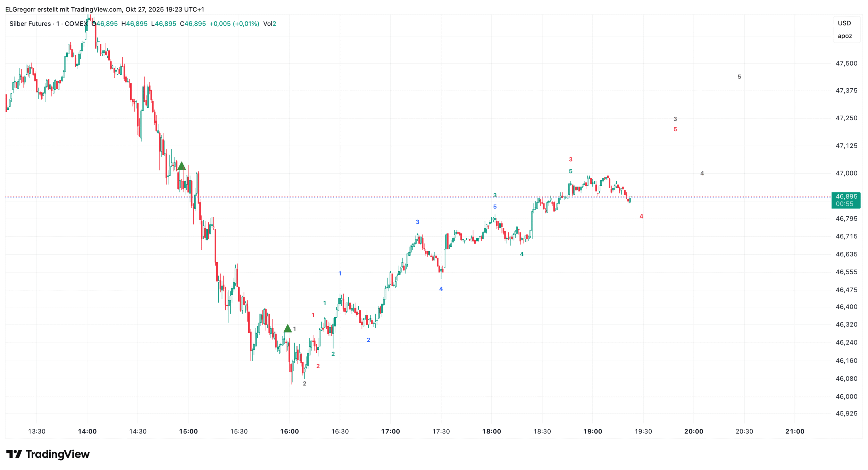Click the 17:00 time axis label

tap(390, 431)
